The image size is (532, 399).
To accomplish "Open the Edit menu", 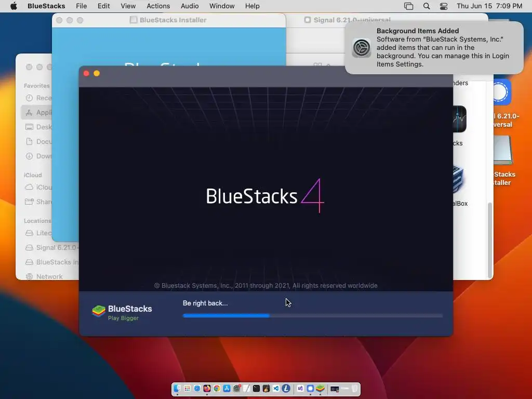I will pyautogui.click(x=103, y=6).
